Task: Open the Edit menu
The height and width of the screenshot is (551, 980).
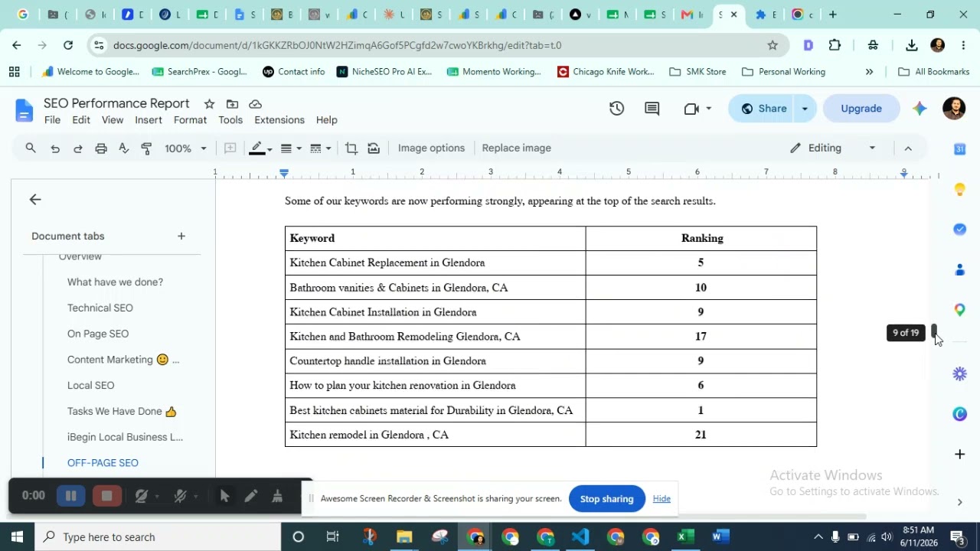Action: 81,120
